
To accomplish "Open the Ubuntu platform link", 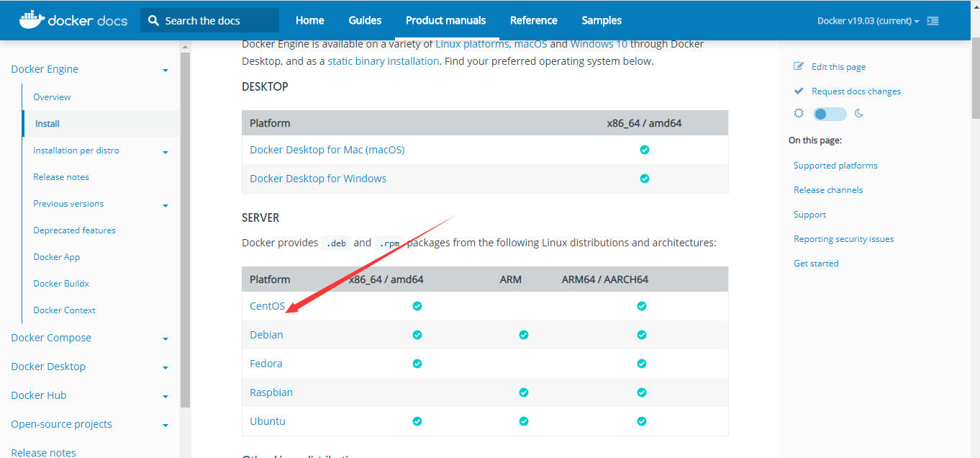I will coord(268,421).
